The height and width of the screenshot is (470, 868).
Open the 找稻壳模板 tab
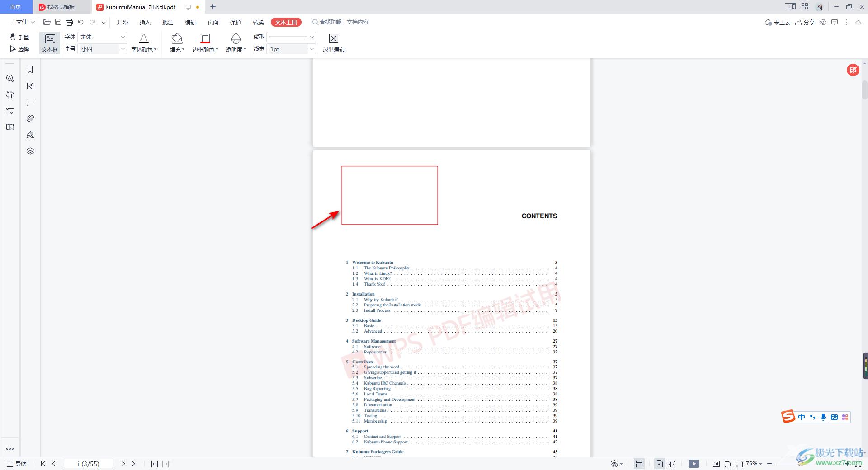pos(61,7)
